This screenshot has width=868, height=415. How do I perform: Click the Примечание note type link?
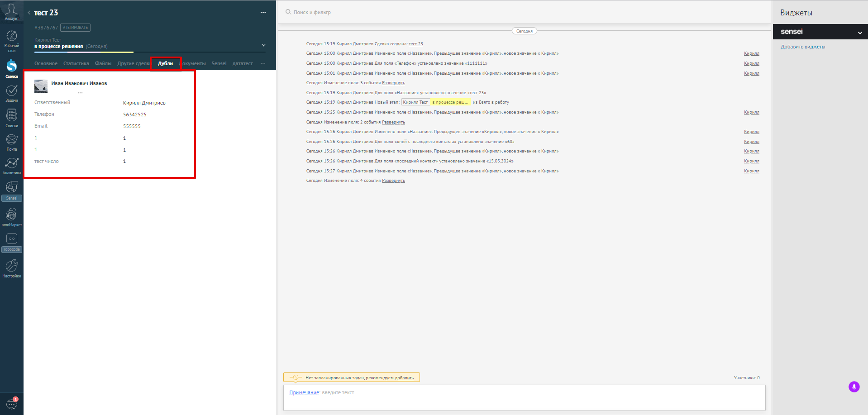(304, 392)
